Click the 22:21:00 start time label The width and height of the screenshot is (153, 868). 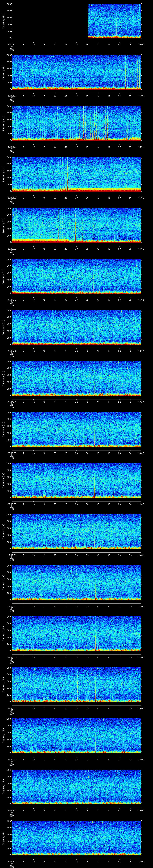tap(12, 657)
